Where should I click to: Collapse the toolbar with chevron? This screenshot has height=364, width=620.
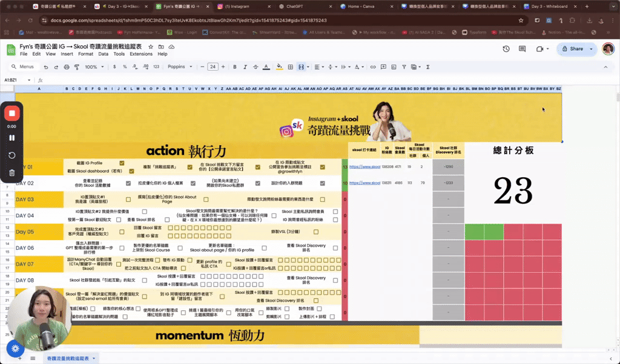(x=605, y=67)
